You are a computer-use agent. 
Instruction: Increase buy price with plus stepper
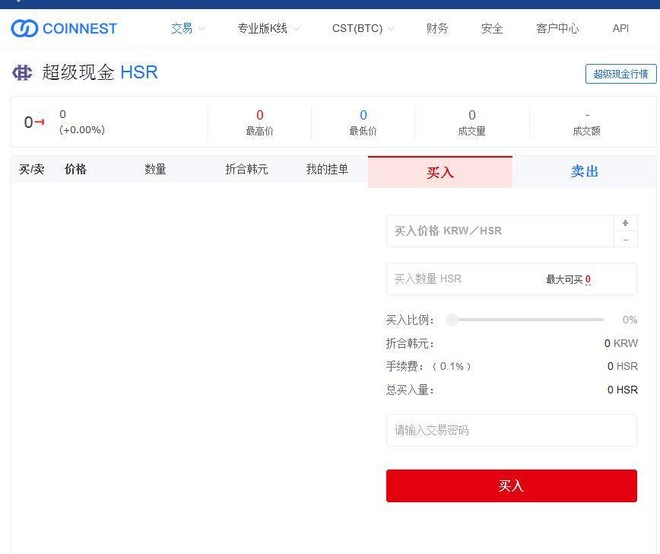(x=625, y=223)
